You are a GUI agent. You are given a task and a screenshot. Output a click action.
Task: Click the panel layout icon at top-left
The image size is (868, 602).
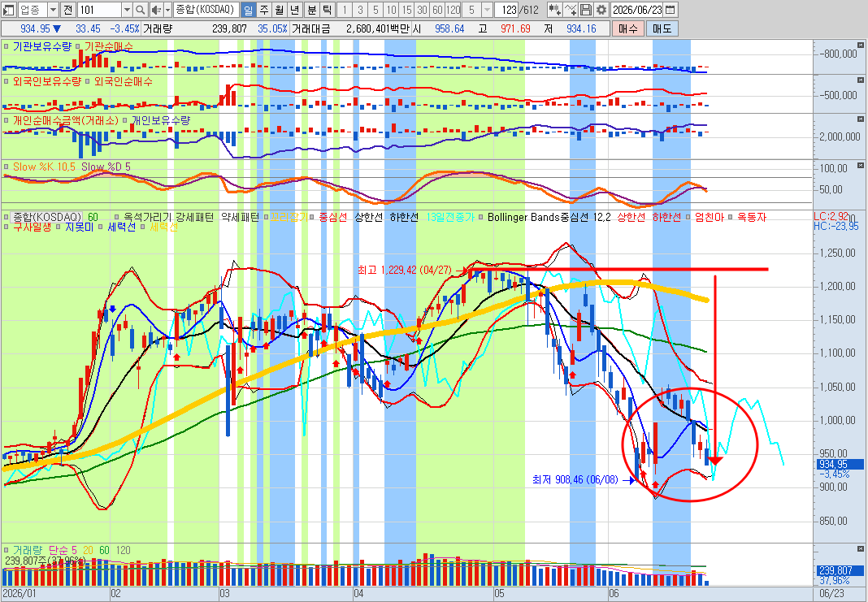click(x=8, y=10)
